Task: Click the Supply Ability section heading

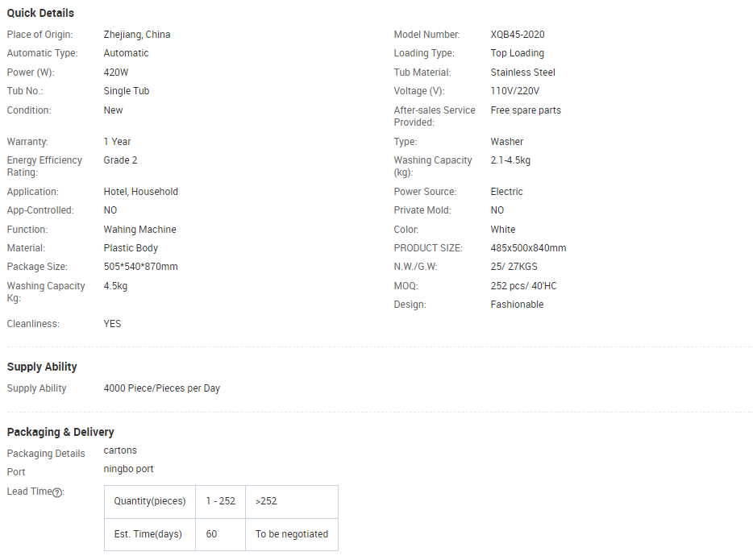Action: 42,367
